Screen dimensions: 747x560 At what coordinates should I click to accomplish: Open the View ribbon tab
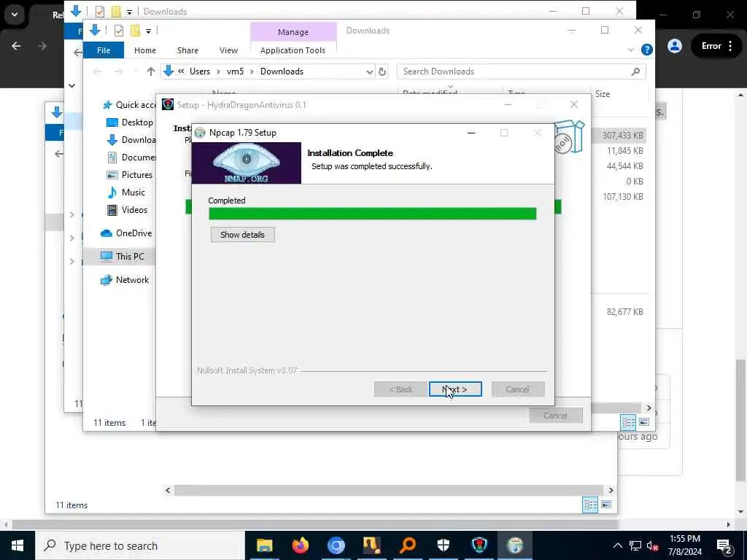tap(228, 50)
